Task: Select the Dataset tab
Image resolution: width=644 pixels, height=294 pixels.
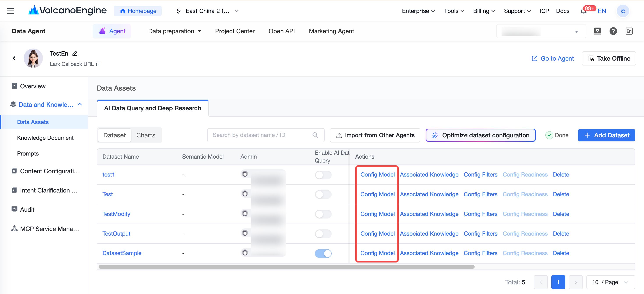Action: (115, 135)
